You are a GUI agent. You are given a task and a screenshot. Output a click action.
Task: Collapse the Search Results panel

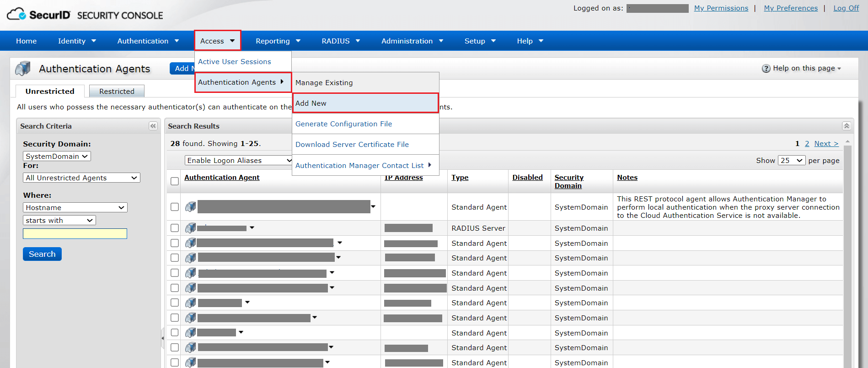click(847, 126)
